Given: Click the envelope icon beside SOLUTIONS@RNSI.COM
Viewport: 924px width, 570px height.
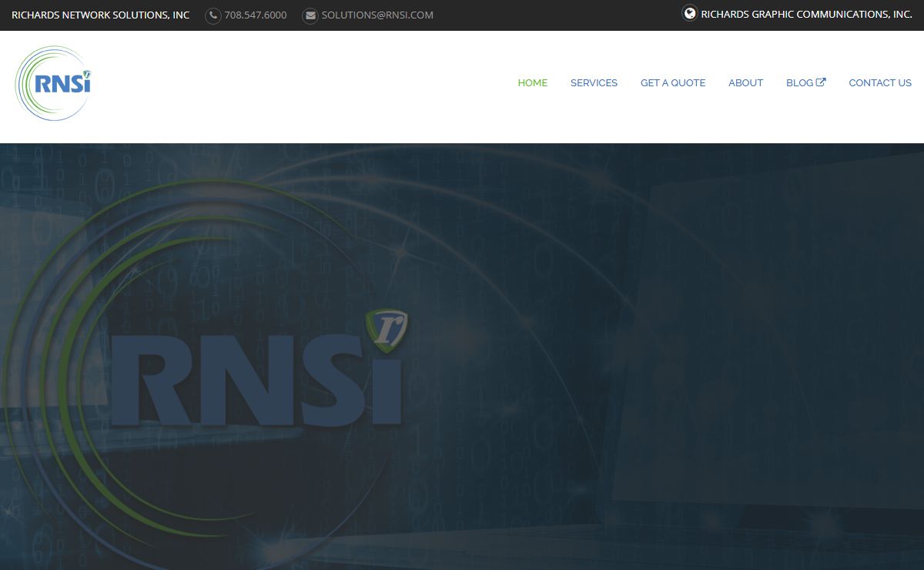Looking at the screenshot, I should (310, 15).
